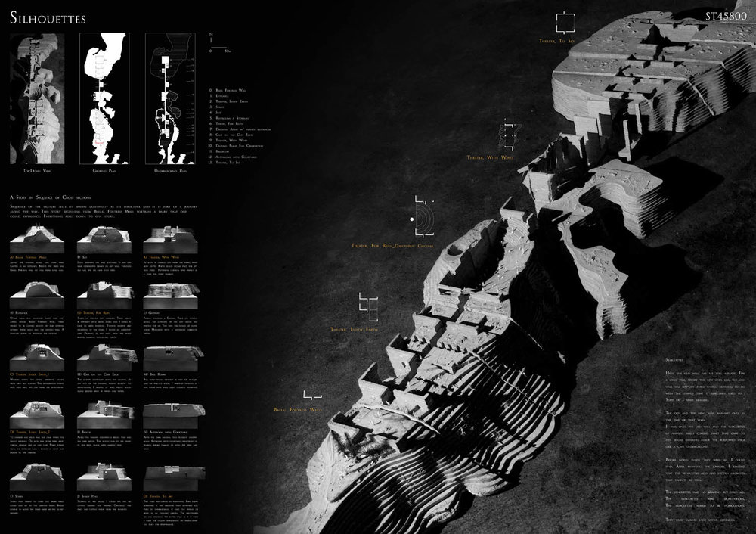
Task: Select the concentric circles theater icon
Action: click(x=421, y=219)
